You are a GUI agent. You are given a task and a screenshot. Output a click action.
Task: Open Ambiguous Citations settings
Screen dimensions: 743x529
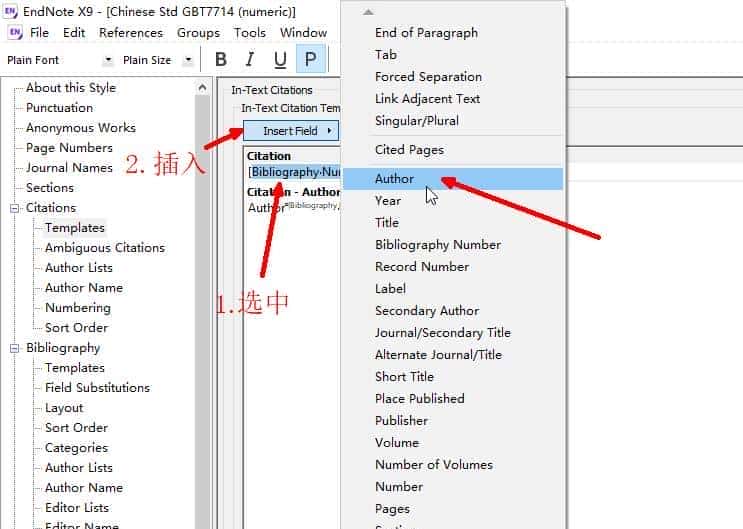(105, 248)
